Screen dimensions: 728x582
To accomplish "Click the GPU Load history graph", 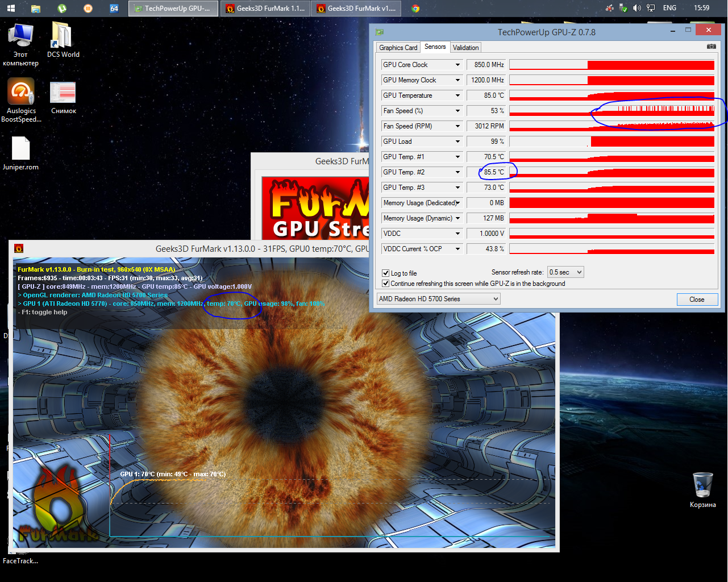I will pos(611,142).
